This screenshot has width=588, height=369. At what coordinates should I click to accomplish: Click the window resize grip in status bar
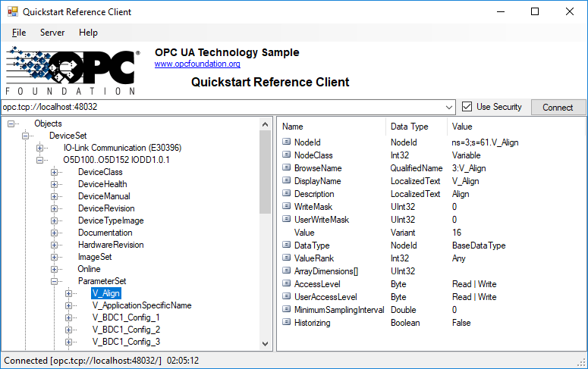582,362
